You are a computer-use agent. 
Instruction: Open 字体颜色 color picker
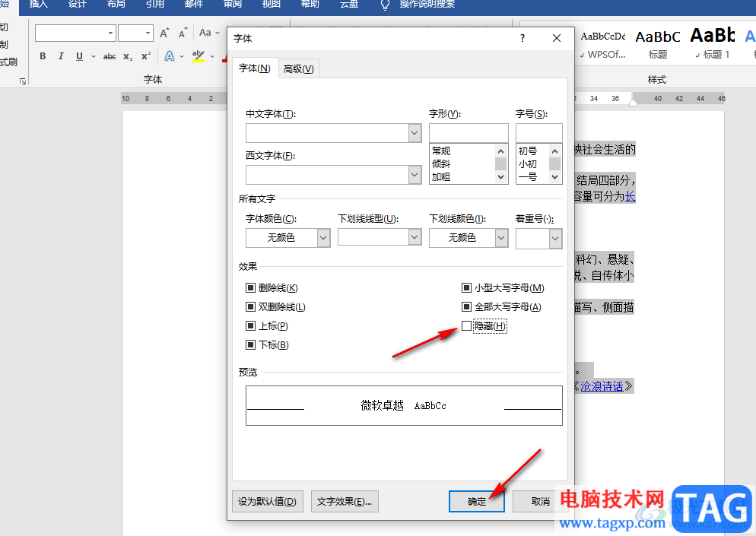click(x=287, y=238)
